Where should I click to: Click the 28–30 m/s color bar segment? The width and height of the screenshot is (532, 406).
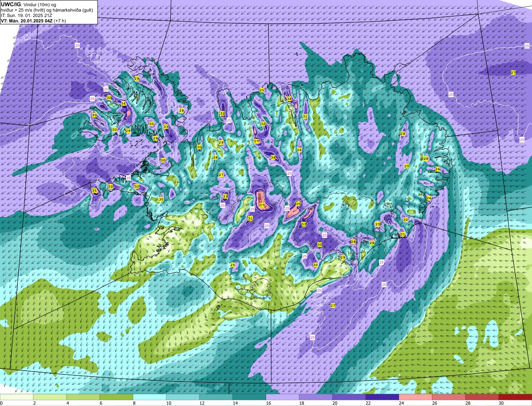pos(482,397)
